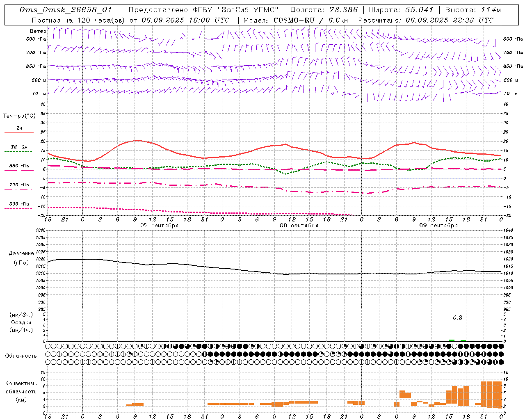Click the Рассчитано: 06.09.2025 22:38 UTC text
The width and height of the screenshot is (525, 420).
[426, 20]
